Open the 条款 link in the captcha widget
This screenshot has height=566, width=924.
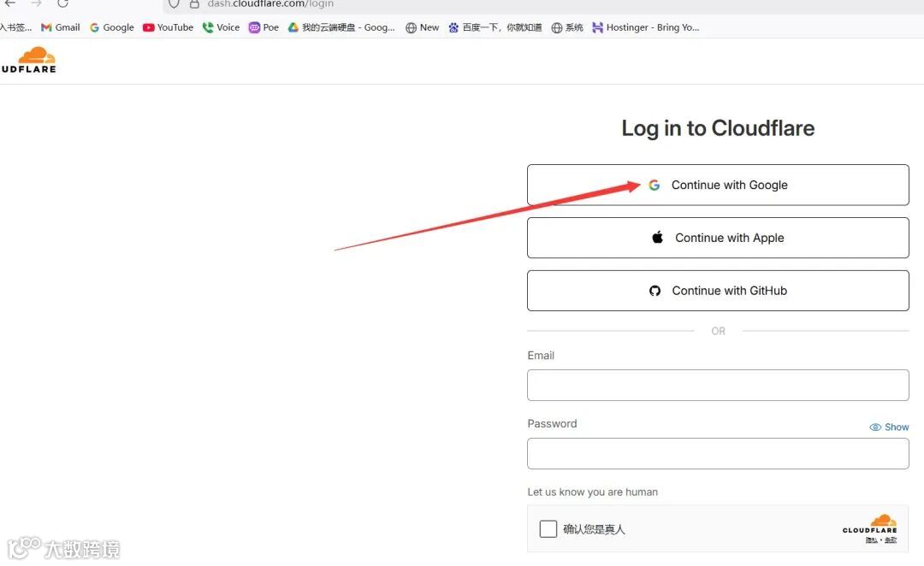point(891,540)
